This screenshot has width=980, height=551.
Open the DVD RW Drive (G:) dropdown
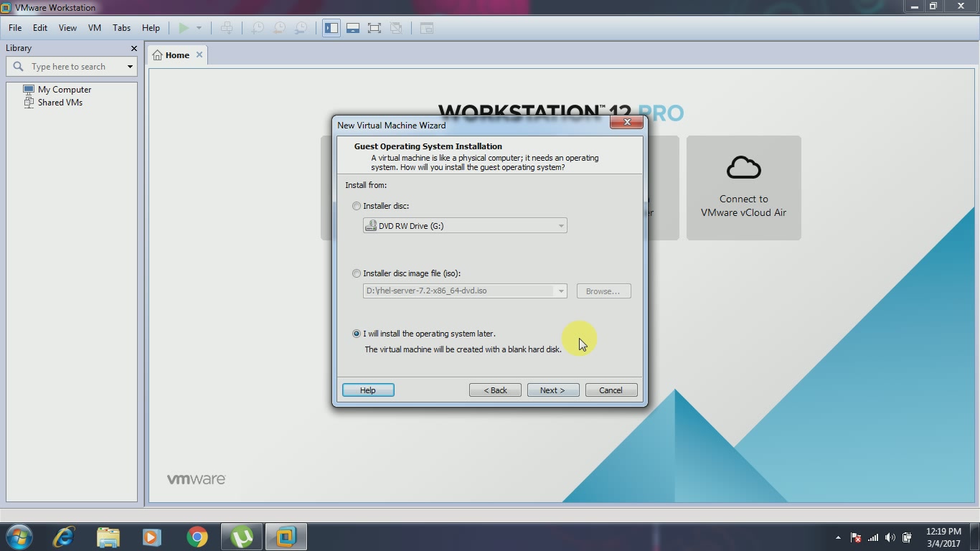[x=465, y=226]
